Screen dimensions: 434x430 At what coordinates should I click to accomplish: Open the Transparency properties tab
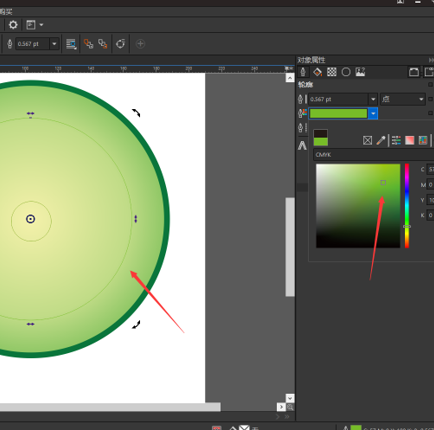pos(332,72)
